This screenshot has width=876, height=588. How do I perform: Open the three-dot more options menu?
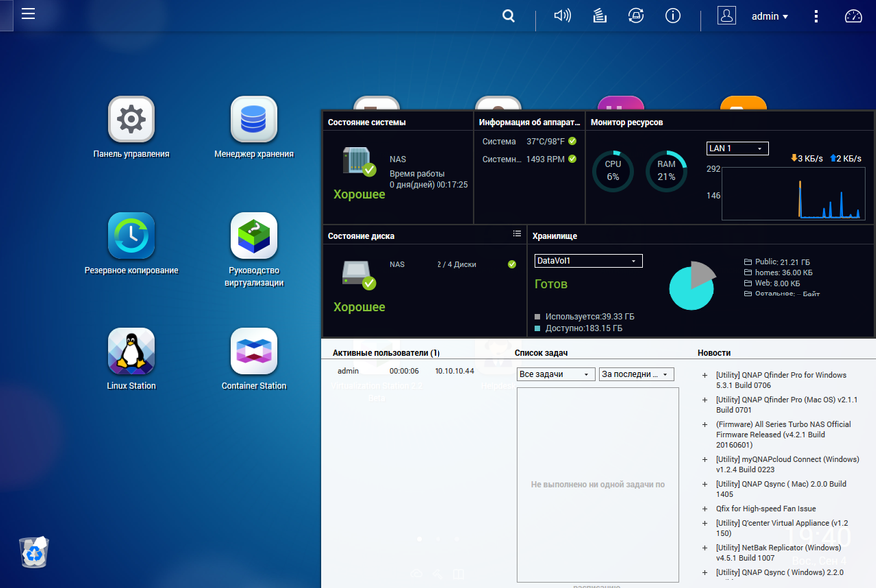tap(816, 16)
